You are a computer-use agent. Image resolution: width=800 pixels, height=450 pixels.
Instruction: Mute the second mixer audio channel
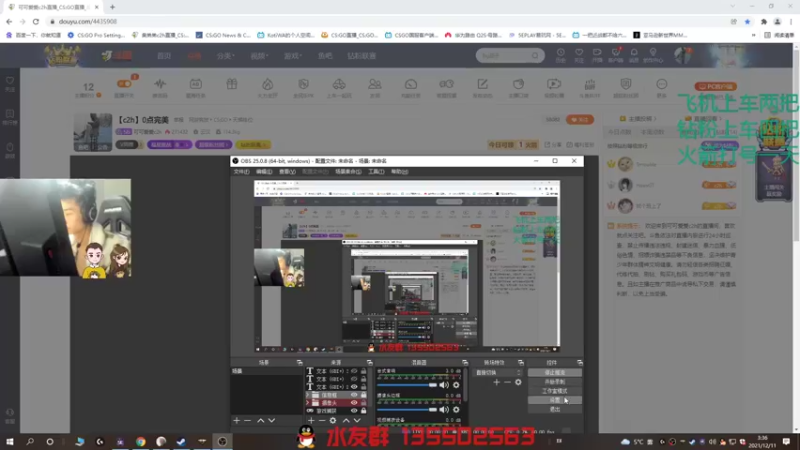(444, 409)
